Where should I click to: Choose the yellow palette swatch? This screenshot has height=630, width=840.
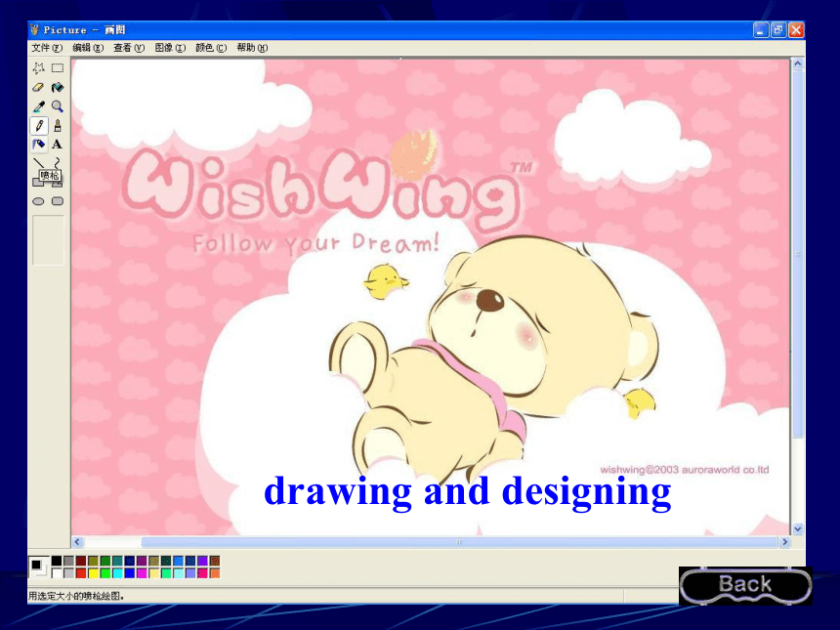pyautogui.click(x=93, y=573)
